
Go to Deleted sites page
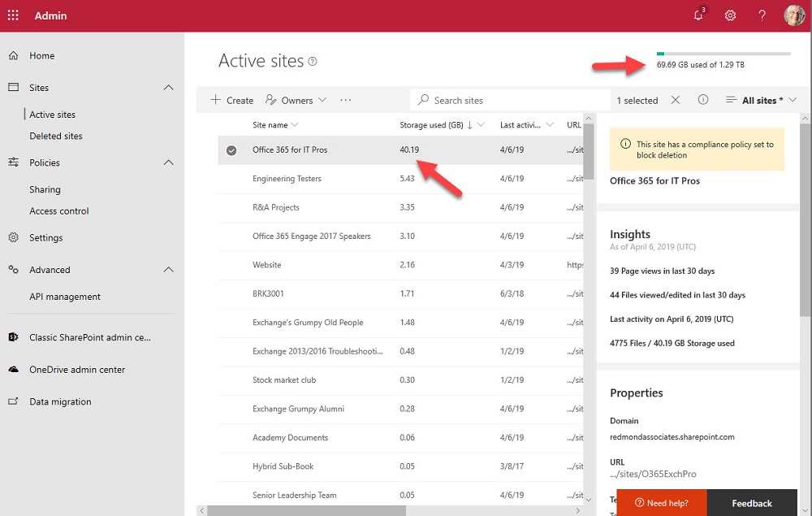[56, 136]
